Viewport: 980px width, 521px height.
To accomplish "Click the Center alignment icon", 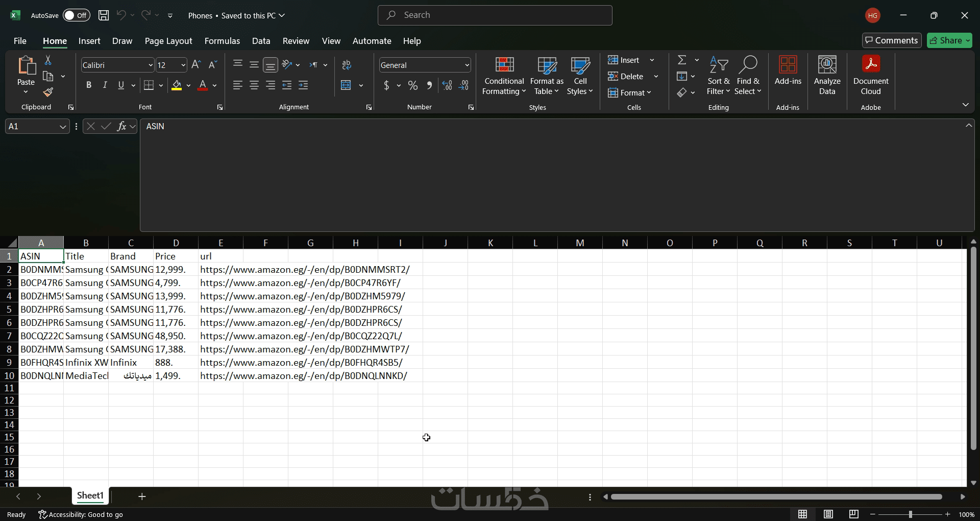I will pos(254,85).
